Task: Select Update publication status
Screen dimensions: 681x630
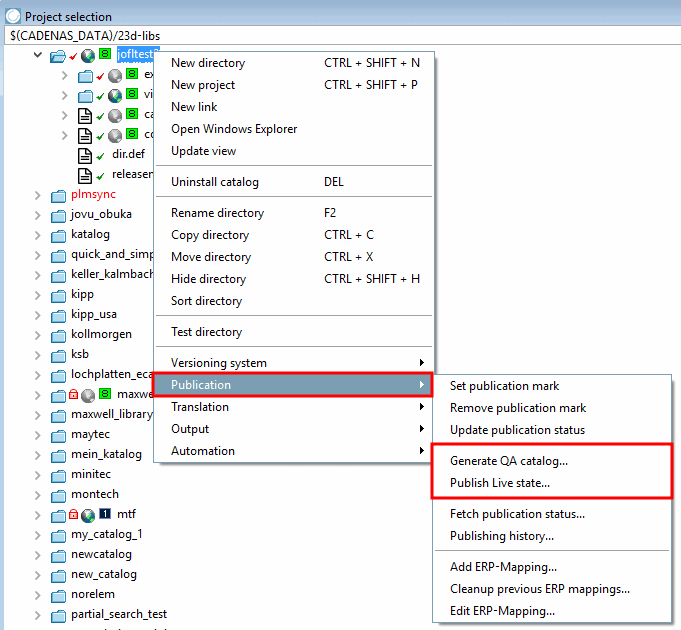Action: (552, 430)
